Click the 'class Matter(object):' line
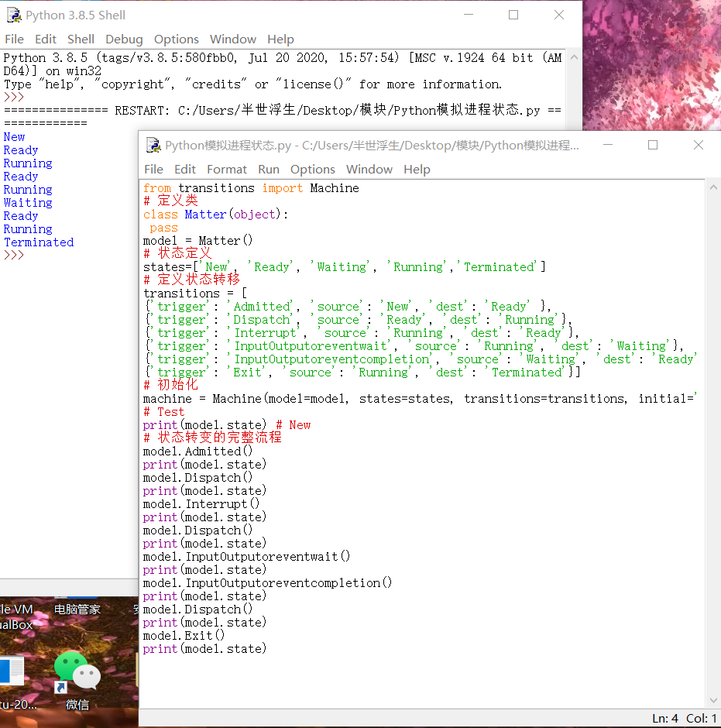The height and width of the screenshot is (728, 721). 216,215
